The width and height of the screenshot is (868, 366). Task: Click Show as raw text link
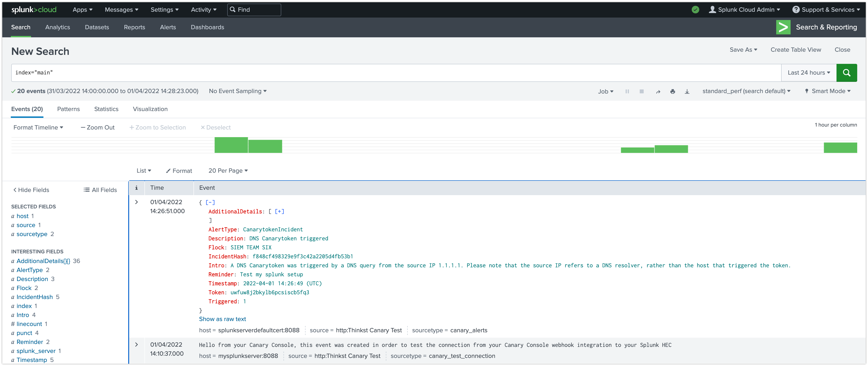coord(222,319)
